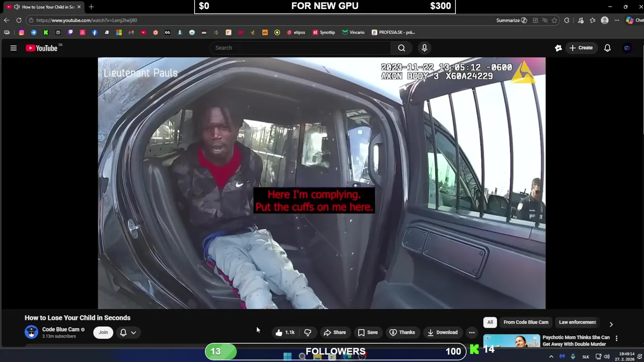Download the video
Image resolution: width=644 pixels, height=362 pixels.
click(x=442, y=332)
